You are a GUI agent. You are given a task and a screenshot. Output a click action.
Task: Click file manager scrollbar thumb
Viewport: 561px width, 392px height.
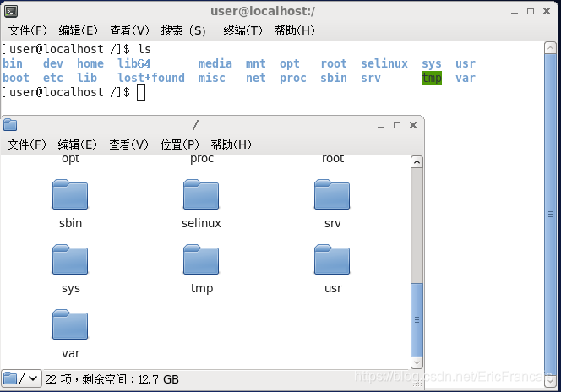417,319
